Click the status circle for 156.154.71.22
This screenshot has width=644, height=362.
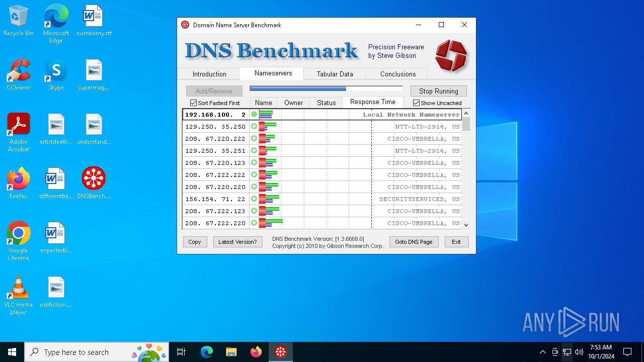coord(254,199)
